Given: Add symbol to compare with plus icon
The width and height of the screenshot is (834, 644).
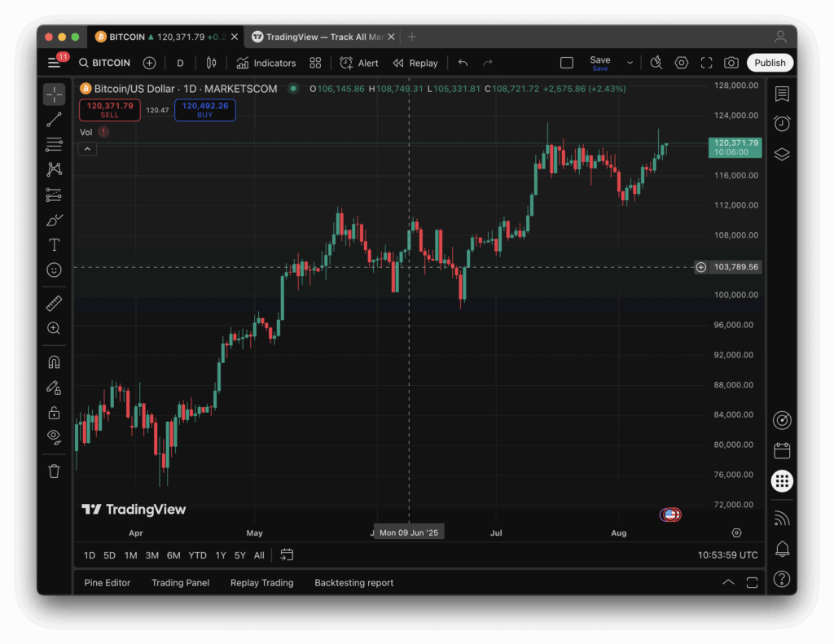Looking at the screenshot, I should pos(150,63).
